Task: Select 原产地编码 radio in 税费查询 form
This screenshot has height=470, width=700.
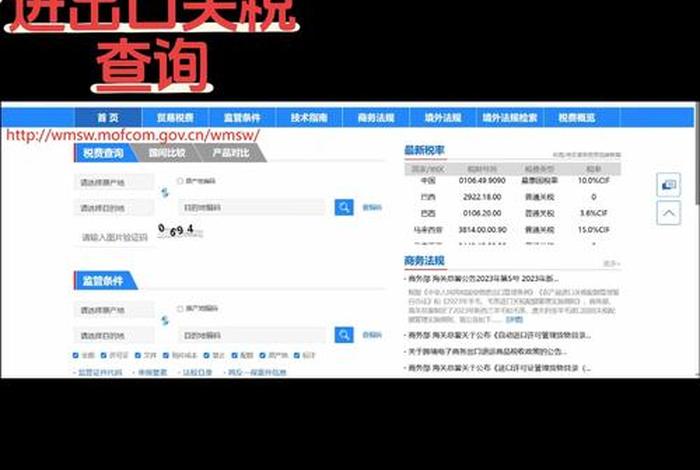Action: pos(180,181)
